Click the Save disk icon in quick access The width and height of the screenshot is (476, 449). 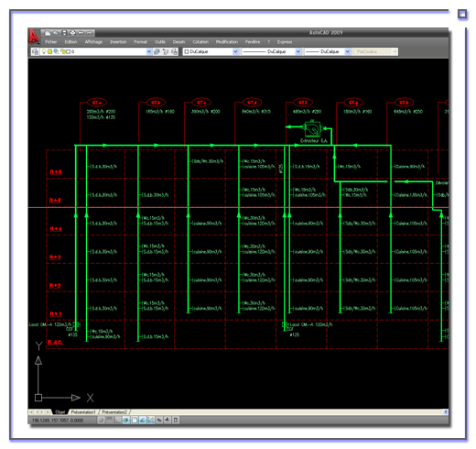pos(64,33)
